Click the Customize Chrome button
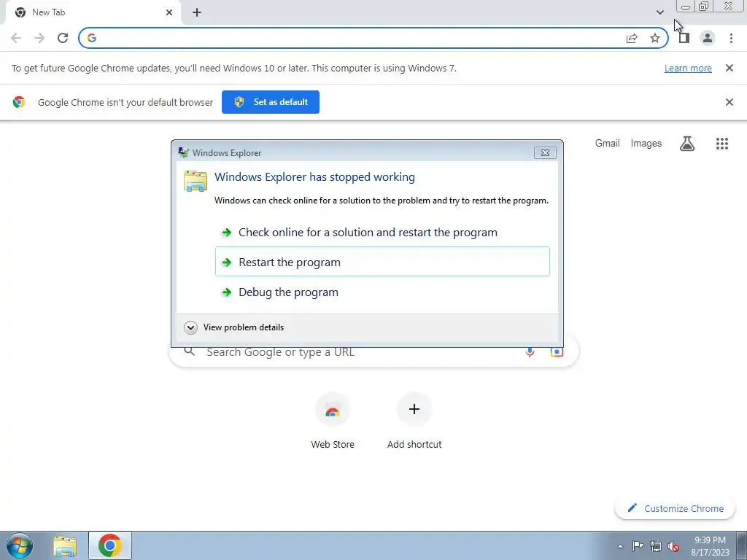 click(675, 508)
